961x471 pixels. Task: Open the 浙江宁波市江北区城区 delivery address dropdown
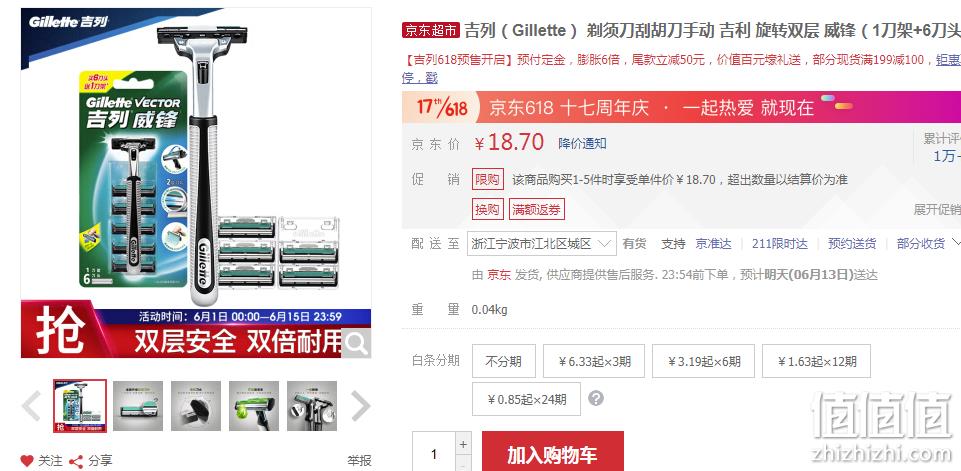point(541,243)
